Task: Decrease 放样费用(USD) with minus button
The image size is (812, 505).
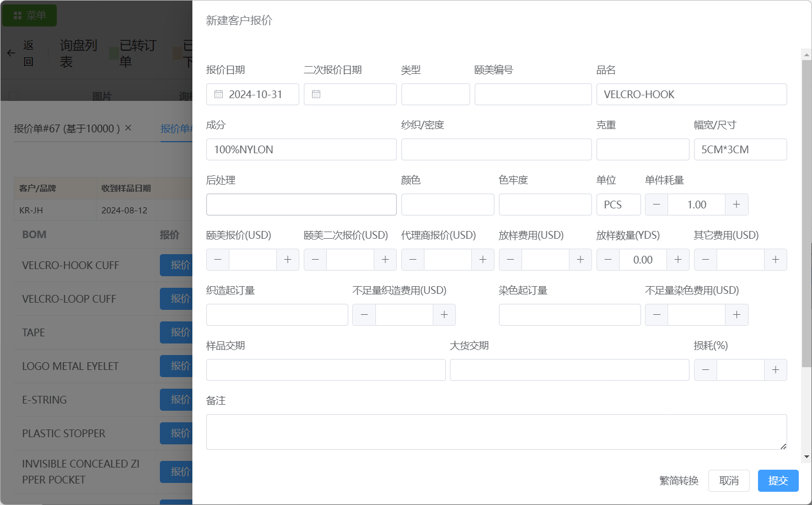Action: coord(510,260)
